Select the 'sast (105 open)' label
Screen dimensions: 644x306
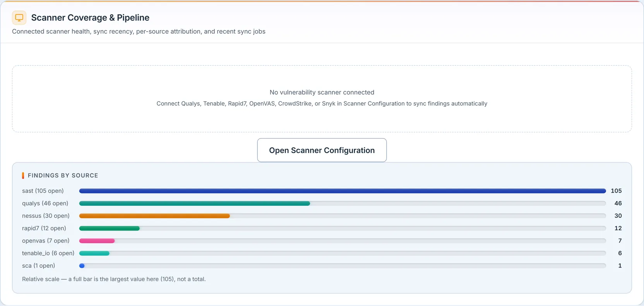tap(43, 191)
